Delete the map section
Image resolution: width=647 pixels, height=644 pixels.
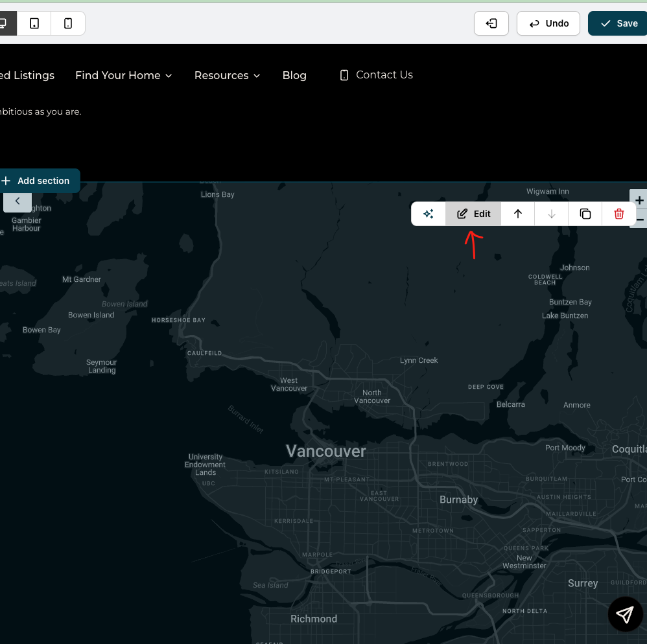coord(618,214)
